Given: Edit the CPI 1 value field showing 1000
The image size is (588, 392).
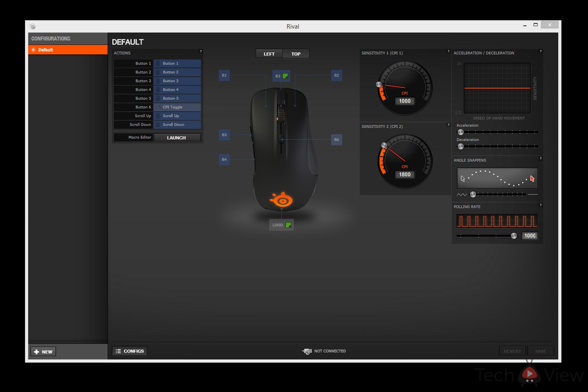Looking at the screenshot, I should coord(405,101).
